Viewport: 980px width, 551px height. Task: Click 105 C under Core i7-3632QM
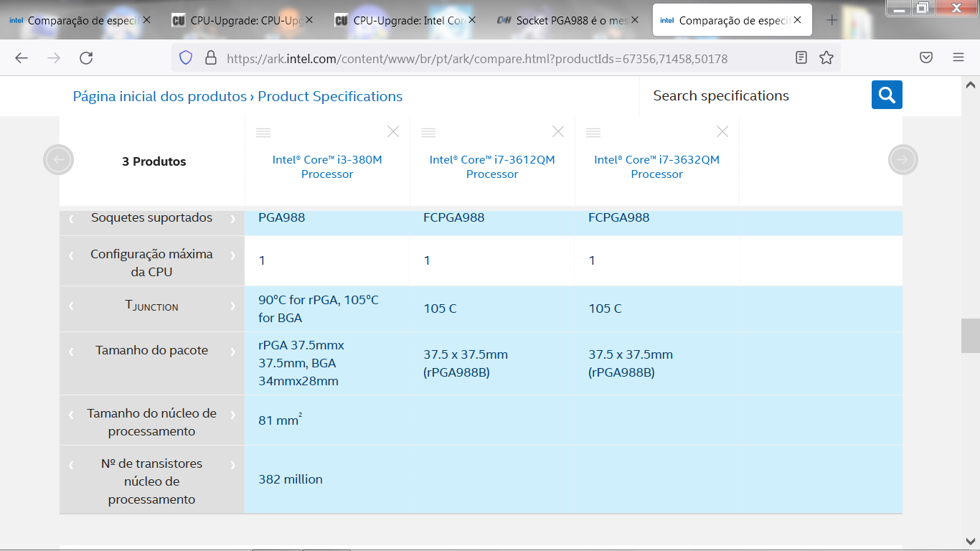(x=606, y=309)
